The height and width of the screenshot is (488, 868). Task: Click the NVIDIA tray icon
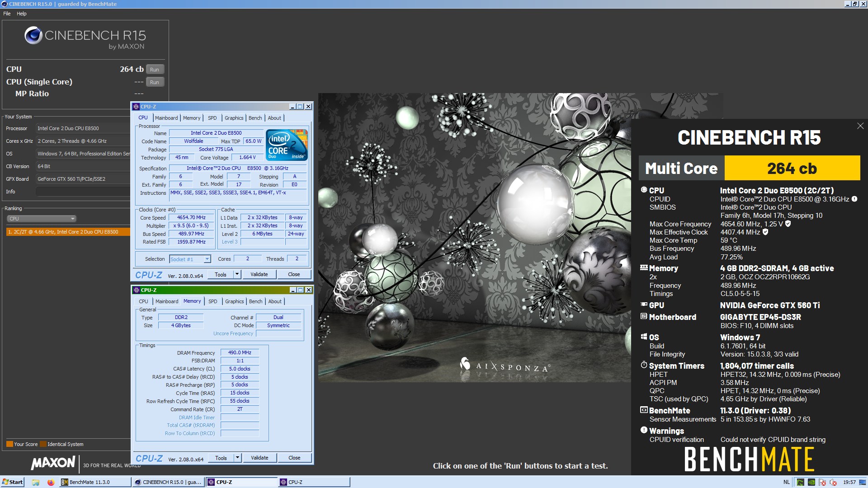tap(811, 482)
